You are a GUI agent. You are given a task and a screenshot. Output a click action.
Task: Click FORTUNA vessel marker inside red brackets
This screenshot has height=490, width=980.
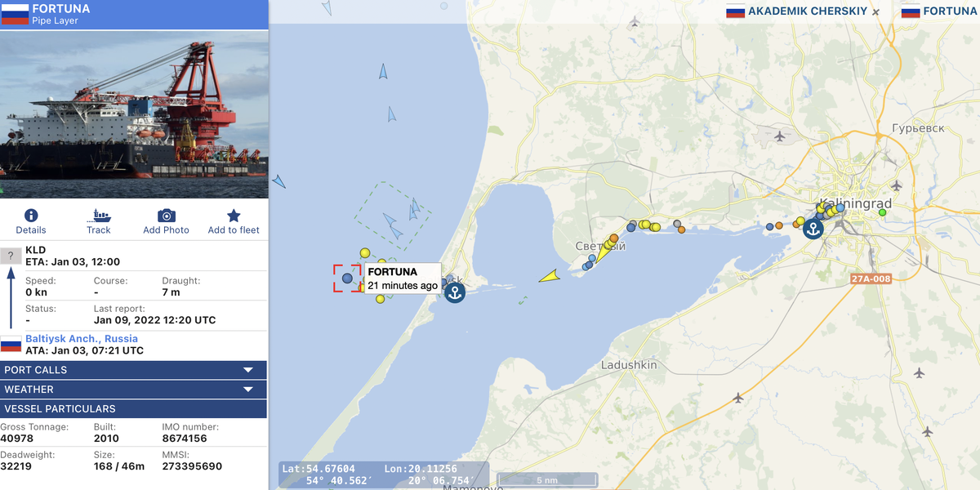pos(347,278)
